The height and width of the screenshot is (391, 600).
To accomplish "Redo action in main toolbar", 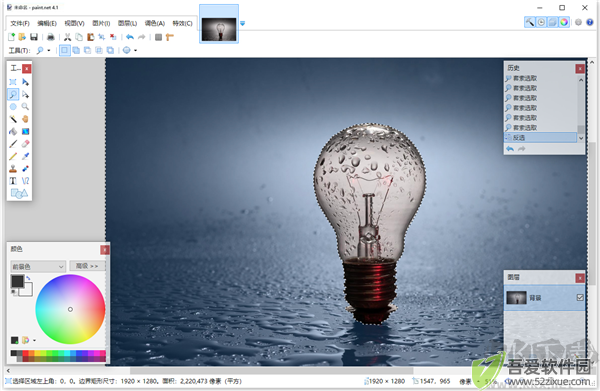I will (142, 37).
